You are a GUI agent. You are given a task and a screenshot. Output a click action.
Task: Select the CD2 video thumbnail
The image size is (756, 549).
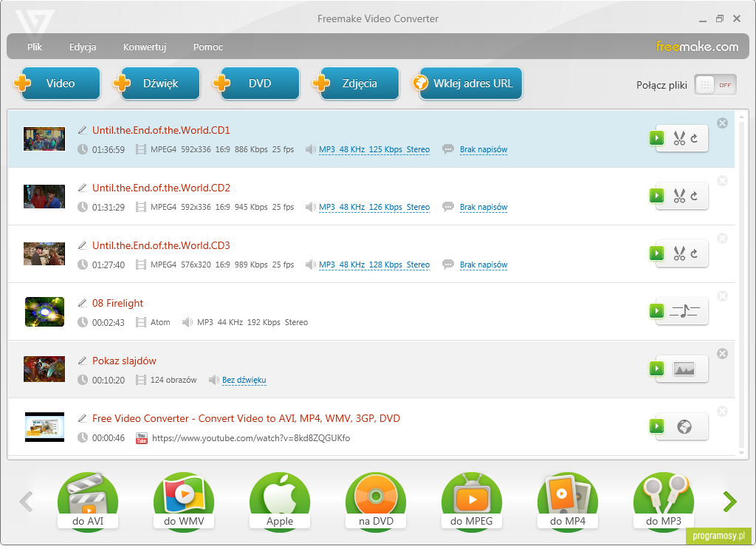(x=44, y=197)
